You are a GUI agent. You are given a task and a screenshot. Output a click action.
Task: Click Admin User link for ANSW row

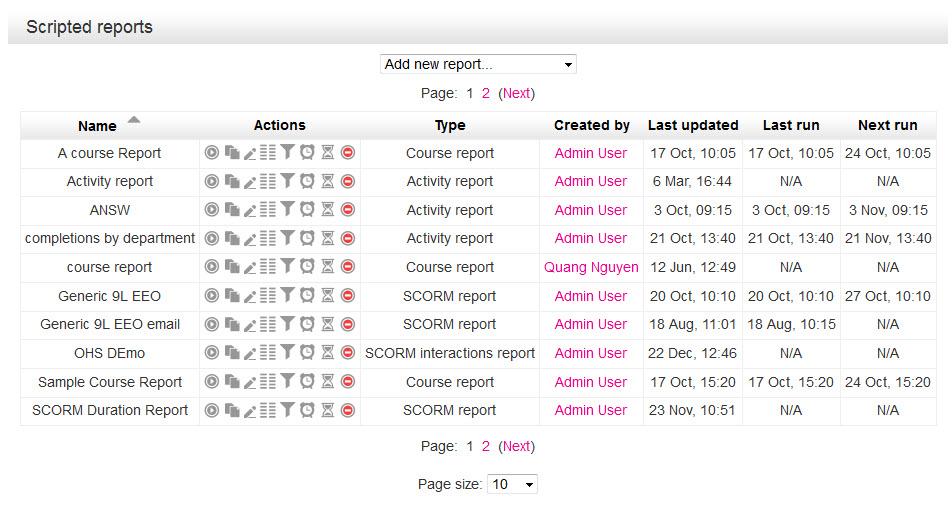pyautogui.click(x=591, y=210)
